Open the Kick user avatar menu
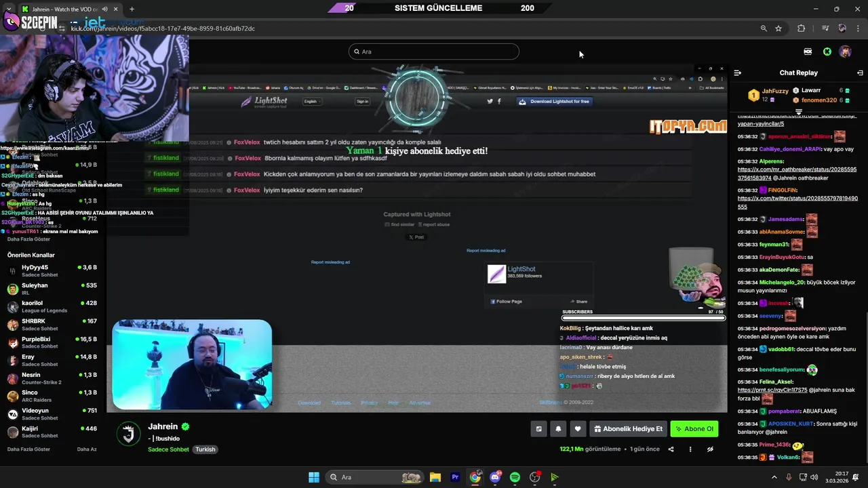Viewport: 868px width, 488px height. tap(846, 52)
